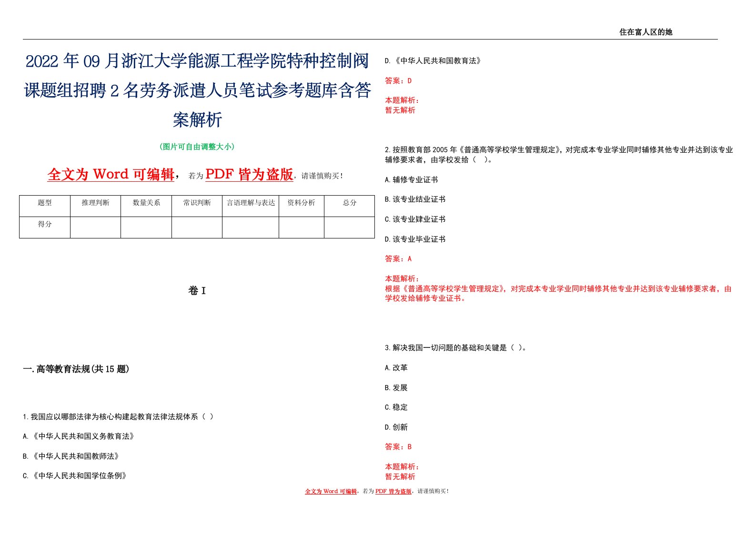Select option A 《中华人民共和国义务教育法》
756x534 pixels.
pos(79,436)
